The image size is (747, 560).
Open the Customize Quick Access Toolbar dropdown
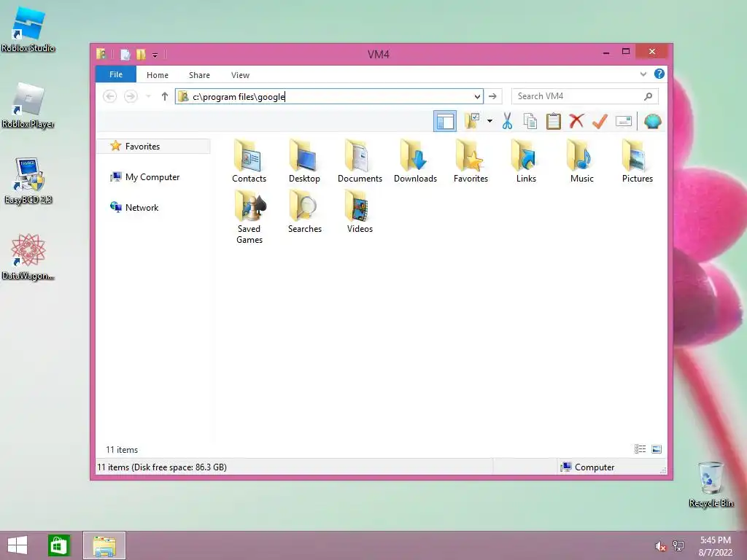coord(155,55)
